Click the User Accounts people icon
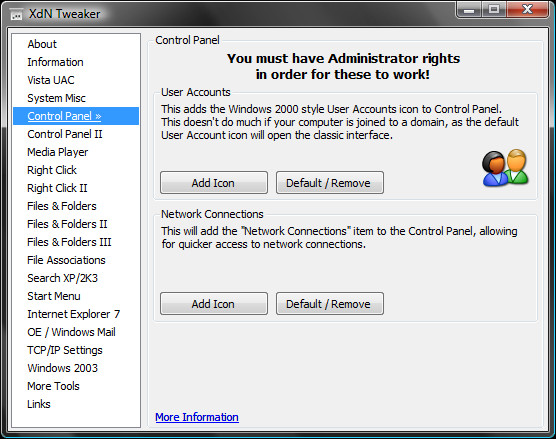 tap(505, 168)
